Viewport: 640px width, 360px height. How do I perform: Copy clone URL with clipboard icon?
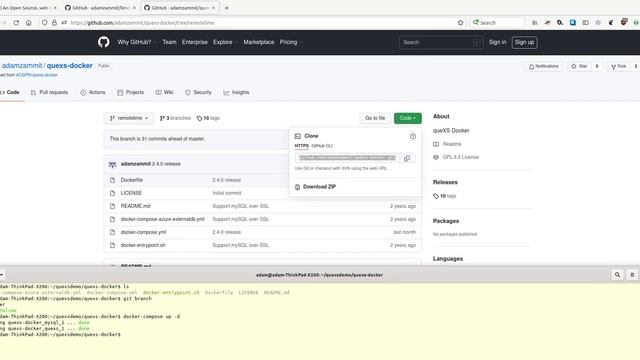[407, 158]
